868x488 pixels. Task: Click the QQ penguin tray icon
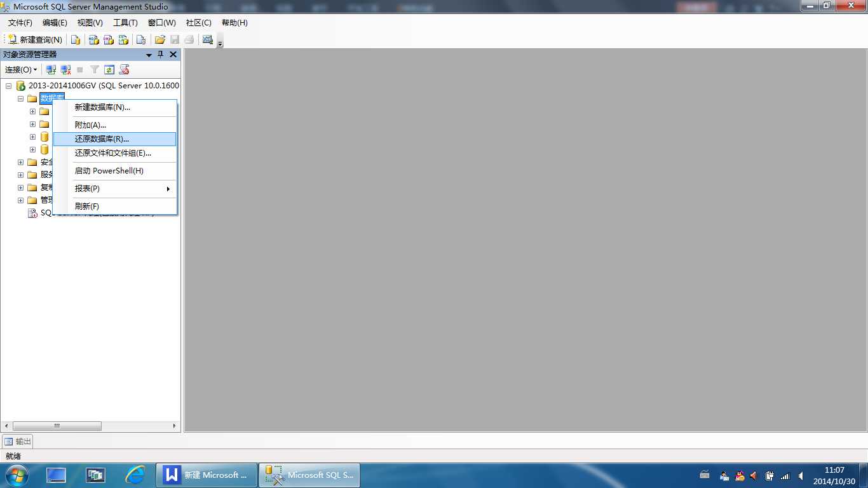739,475
